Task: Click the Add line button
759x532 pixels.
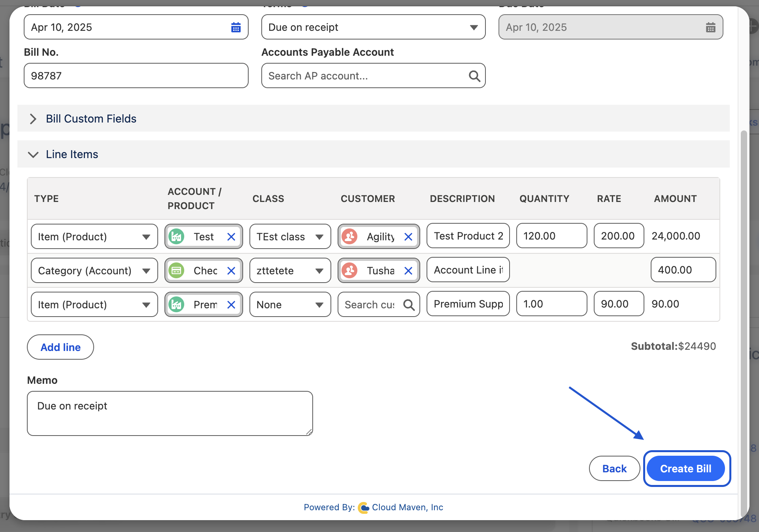Action: click(60, 347)
